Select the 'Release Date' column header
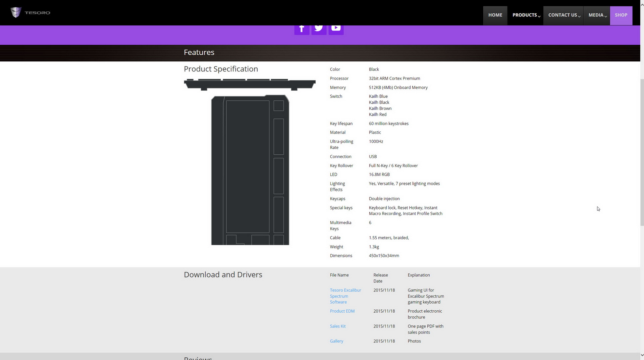 (380, 278)
